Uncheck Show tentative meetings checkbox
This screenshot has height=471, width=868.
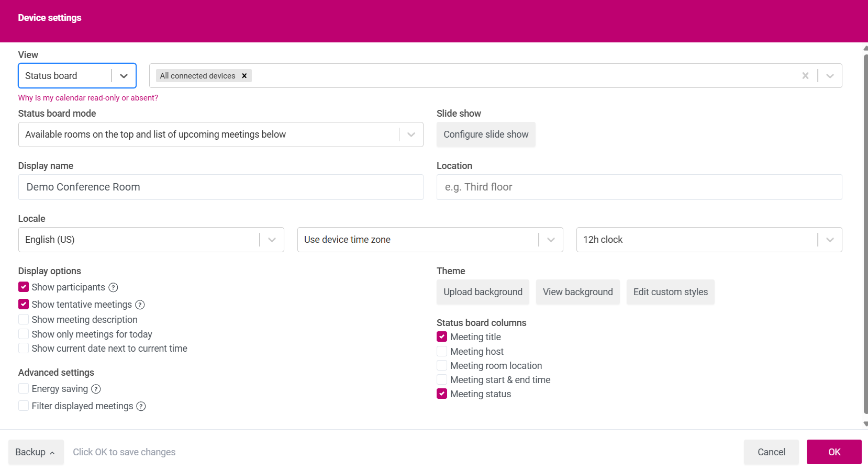coord(24,304)
